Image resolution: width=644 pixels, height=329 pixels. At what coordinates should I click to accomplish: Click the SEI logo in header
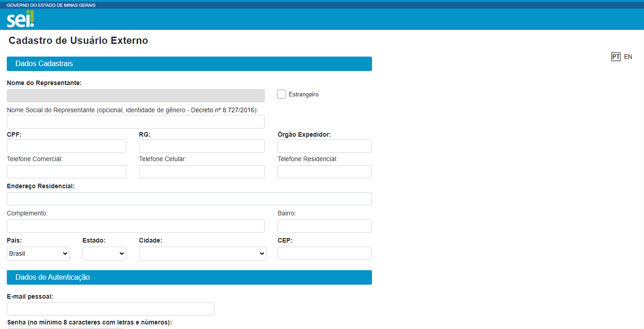pos(20,19)
